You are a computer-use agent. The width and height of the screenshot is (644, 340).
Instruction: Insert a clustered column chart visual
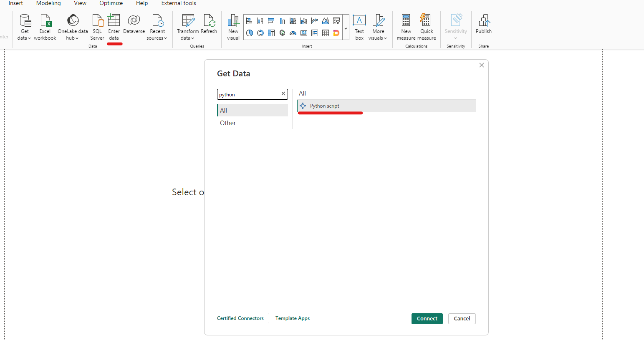pos(282,21)
